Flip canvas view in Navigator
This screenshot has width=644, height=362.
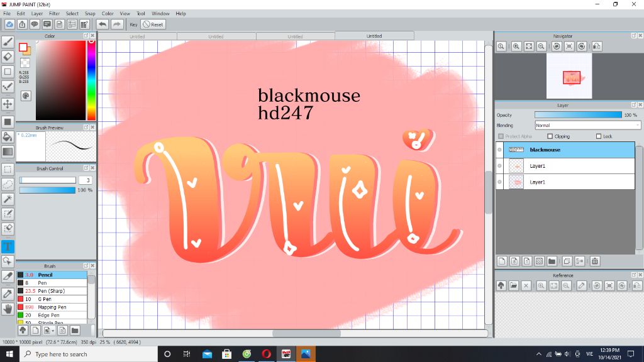(x=597, y=47)
